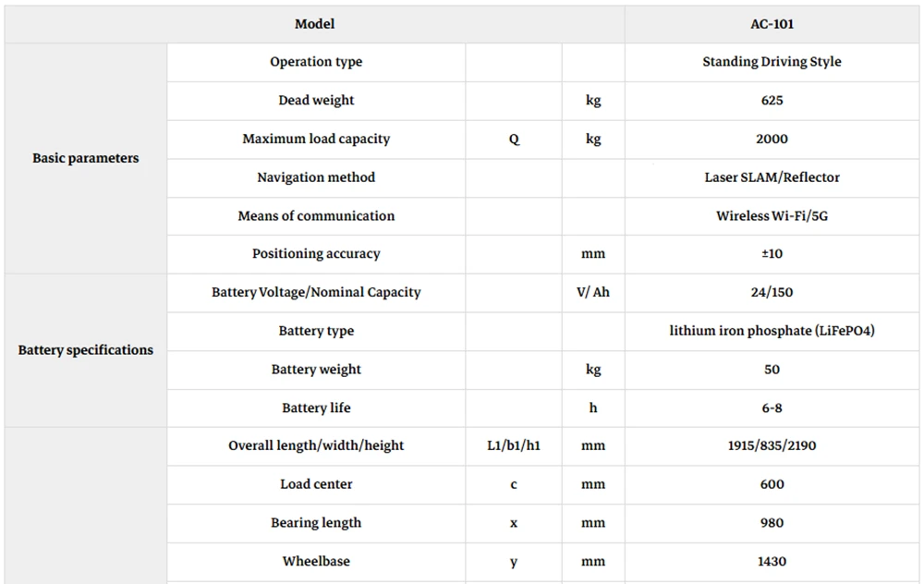
Task: Select the 1915/835/2190 dimensions value
Action: 772,445
